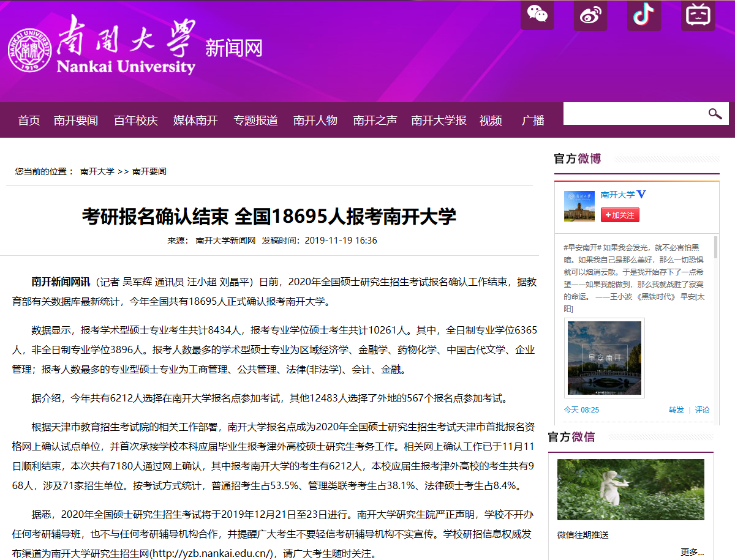This screenshot has width=735, height=560.
Task: Click the Nankai Weibo profile avatar
Action: tap(579, 206)
